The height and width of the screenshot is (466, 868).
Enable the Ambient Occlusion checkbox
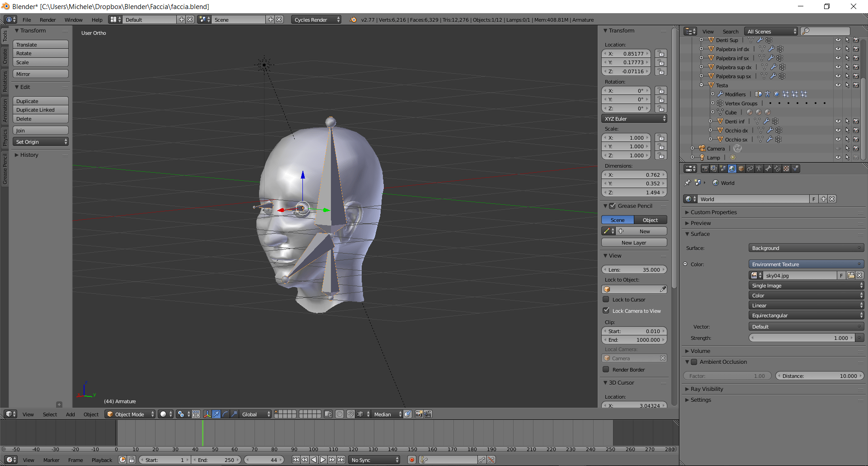coord(694,362)
